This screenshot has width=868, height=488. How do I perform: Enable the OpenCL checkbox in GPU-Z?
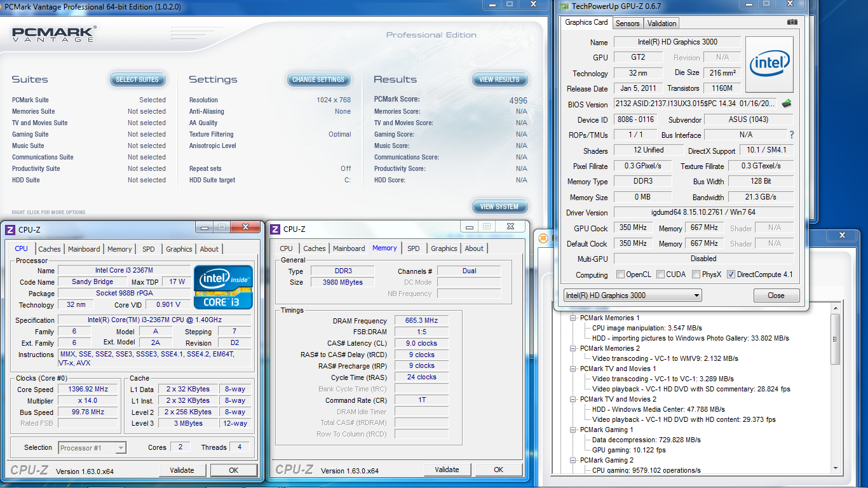[x=621, y=274]
